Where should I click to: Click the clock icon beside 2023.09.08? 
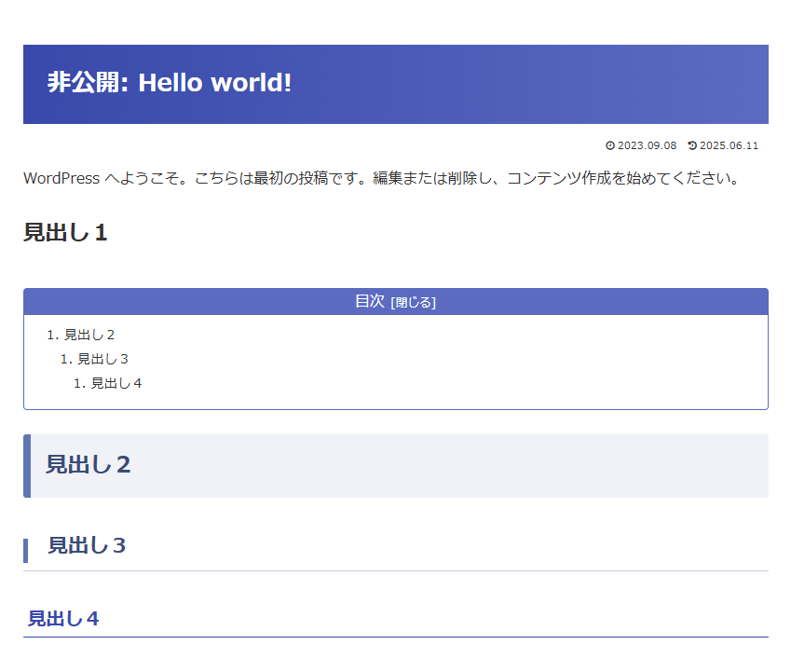(610, 145)
